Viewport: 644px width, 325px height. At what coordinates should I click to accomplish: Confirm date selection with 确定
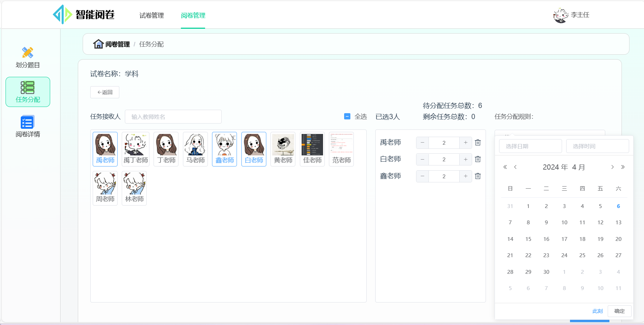click(619, 311)
